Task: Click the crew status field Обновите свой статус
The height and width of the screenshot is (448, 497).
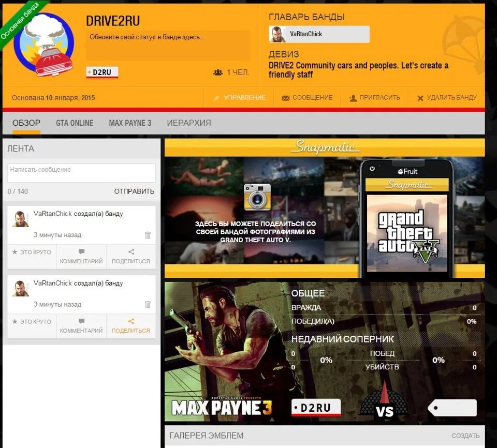Action: pyautogui.click(x=168, y=46)
